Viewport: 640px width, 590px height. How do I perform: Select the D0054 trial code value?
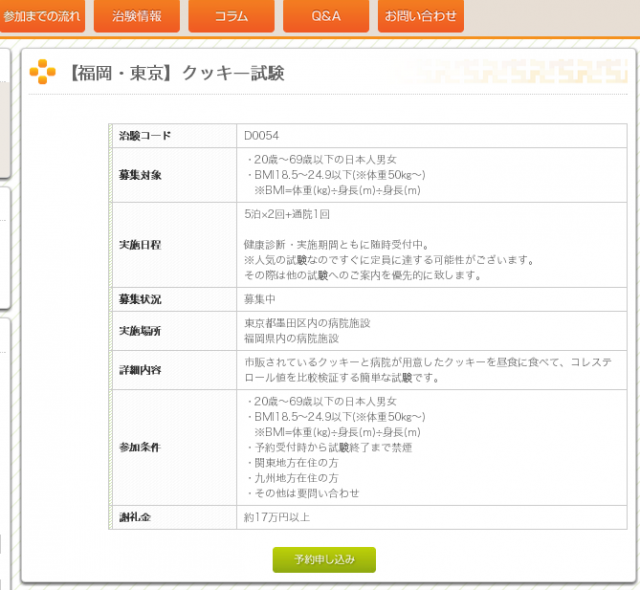pyautogui.click(x=262, y=135)
